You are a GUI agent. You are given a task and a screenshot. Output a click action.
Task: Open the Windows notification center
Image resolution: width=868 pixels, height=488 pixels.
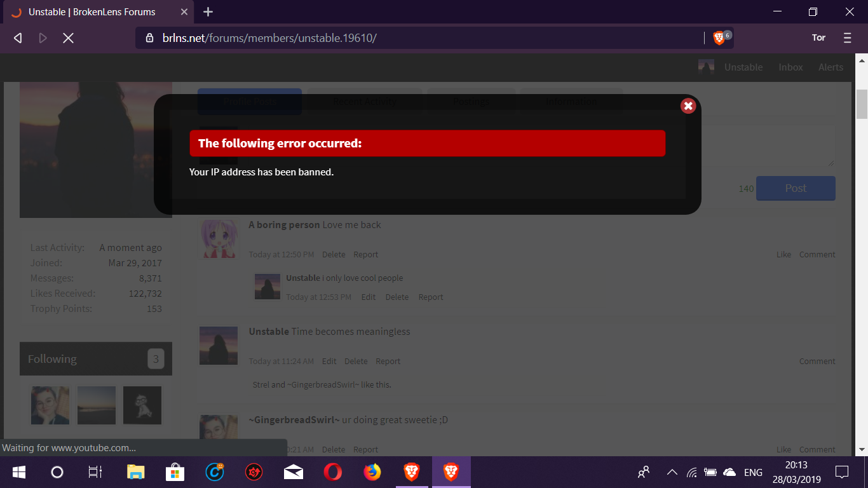[x=842, y=472]
